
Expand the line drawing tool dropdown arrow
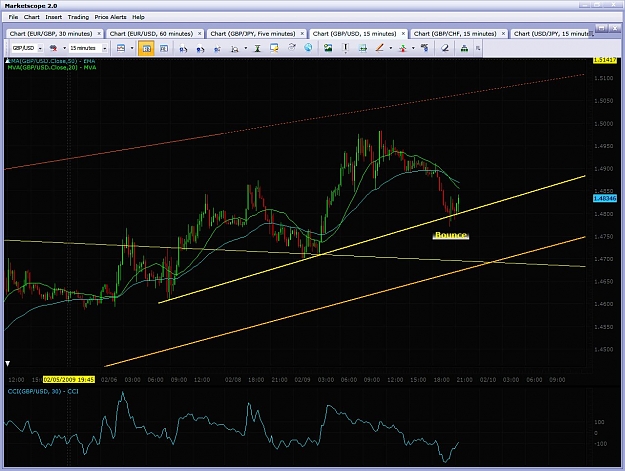point(391,48)
